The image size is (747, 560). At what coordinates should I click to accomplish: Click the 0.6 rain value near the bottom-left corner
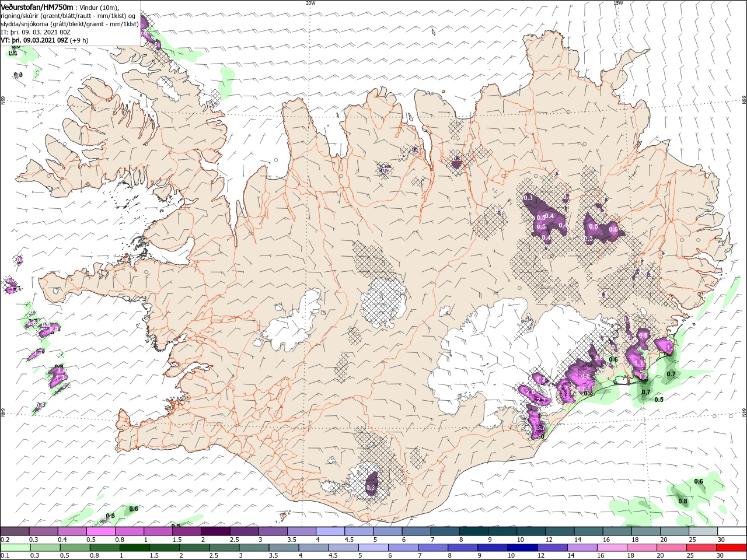click(134, 509)
